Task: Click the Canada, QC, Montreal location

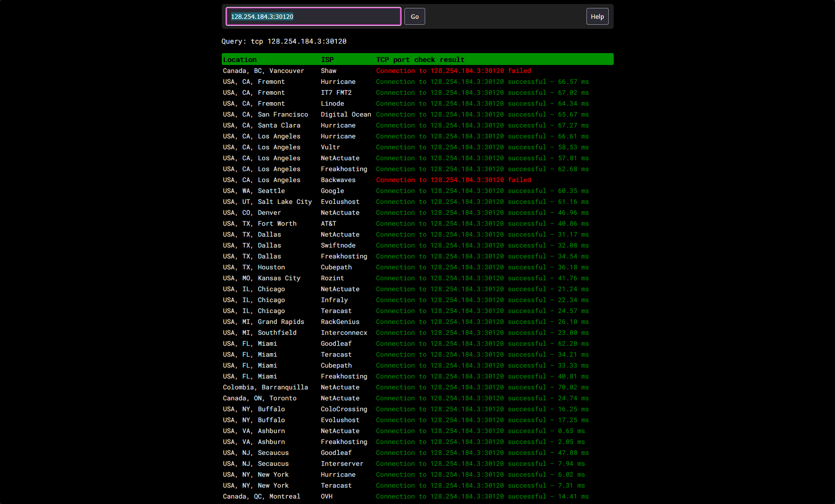Action: click(x=261, y=497)
